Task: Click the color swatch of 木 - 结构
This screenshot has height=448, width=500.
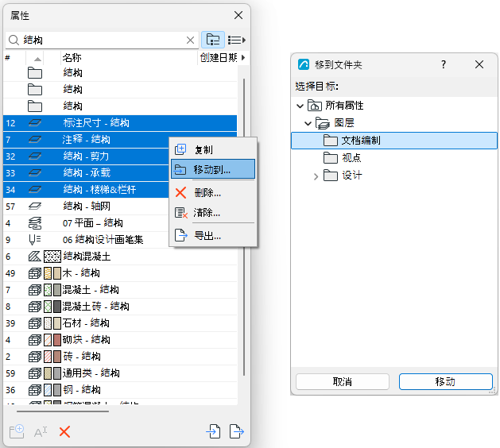Action: (57, 273)
